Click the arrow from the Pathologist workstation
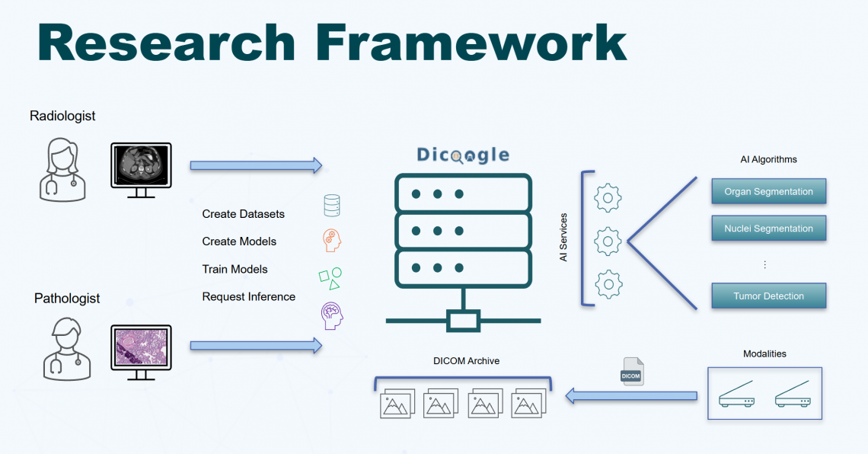The width and height of the screenshot is (868, 454). [x=257, y=346]
